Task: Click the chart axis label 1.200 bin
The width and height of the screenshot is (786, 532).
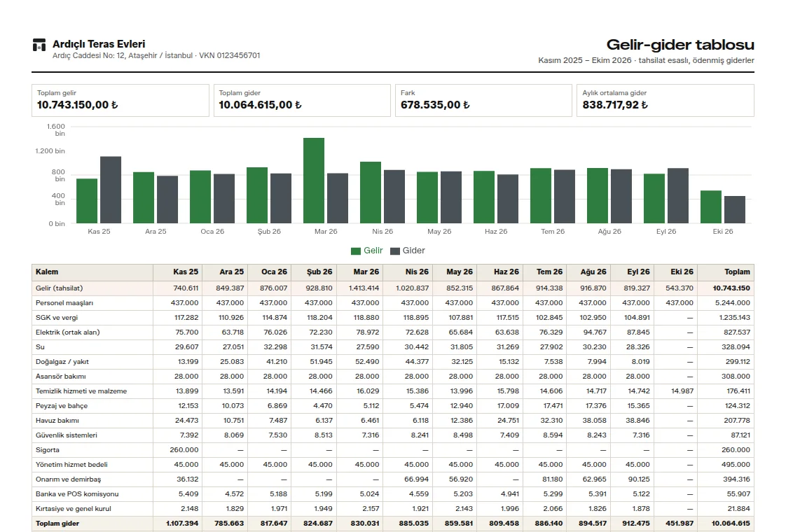Action: pyautogui.click(x=50, y=150)
